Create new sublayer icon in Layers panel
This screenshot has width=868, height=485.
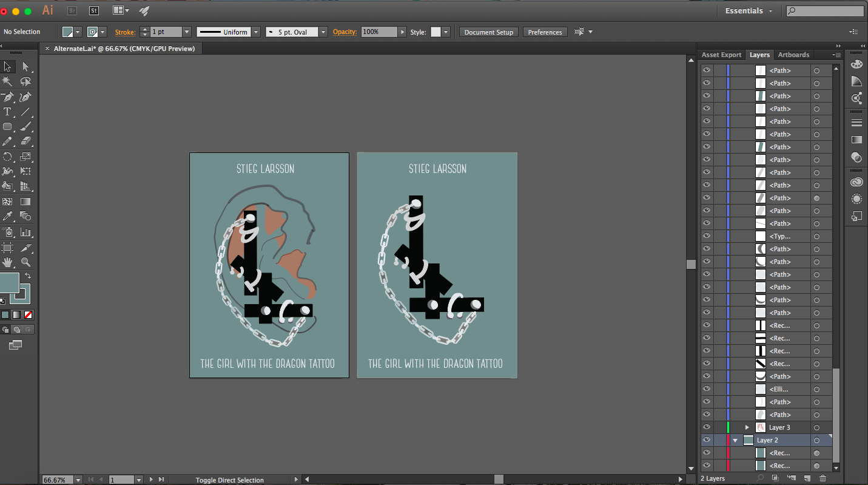(791, 478)
